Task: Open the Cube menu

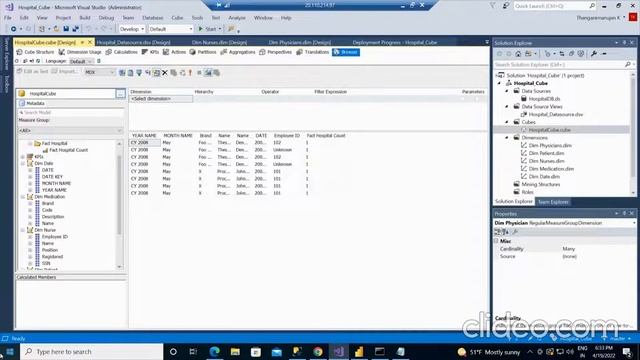Action: (177, 18)
